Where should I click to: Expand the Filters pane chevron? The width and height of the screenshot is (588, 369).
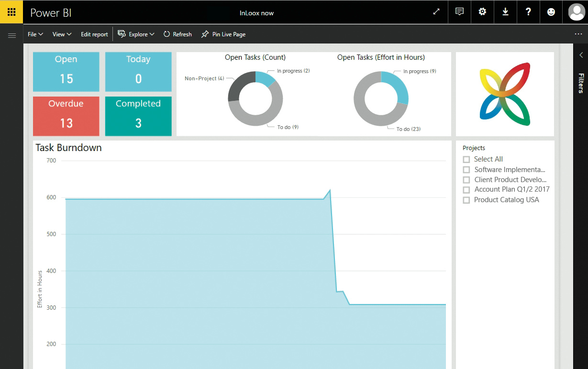581,55
